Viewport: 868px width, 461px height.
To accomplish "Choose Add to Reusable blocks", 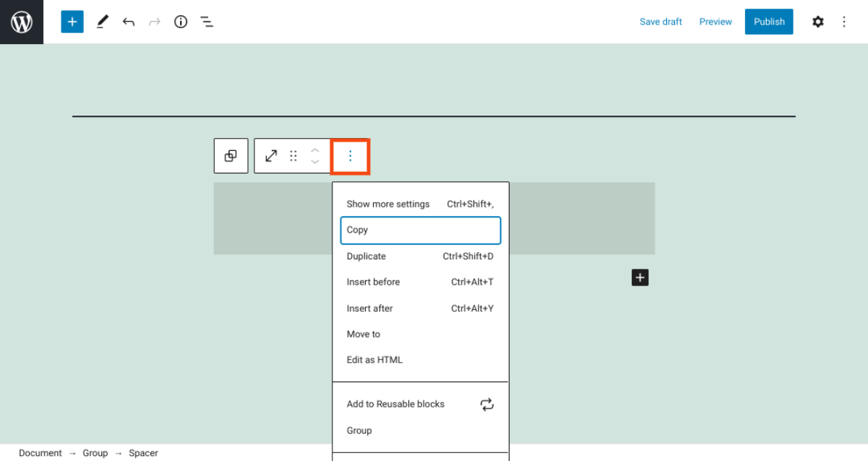I will 395,404.
